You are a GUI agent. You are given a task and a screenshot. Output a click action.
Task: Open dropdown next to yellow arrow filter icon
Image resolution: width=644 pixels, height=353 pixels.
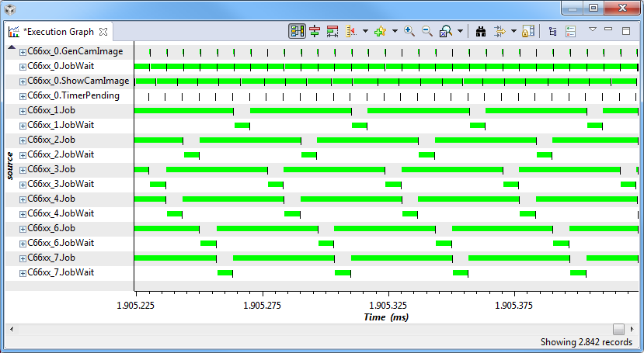[513, 31]
